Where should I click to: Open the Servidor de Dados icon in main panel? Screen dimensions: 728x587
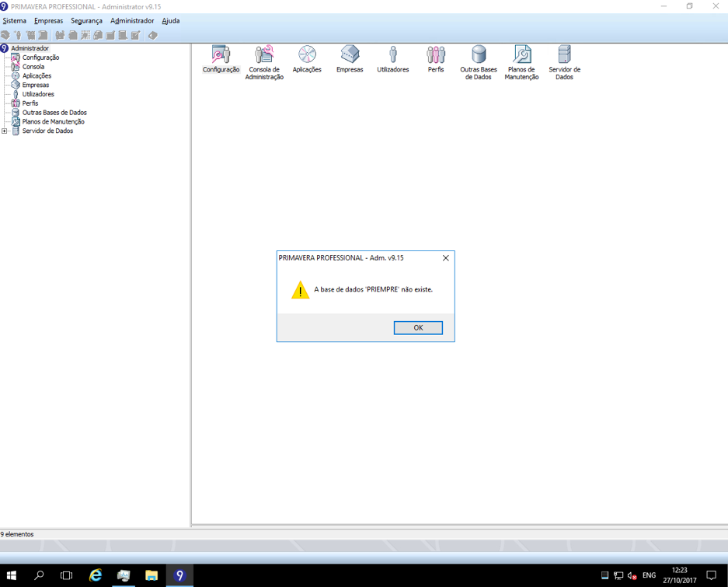[564, 63]
